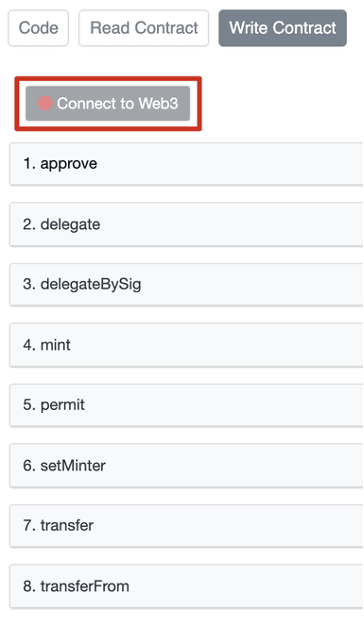Select the Write Contract tab
364x625 pixels.
click(283, 28)
